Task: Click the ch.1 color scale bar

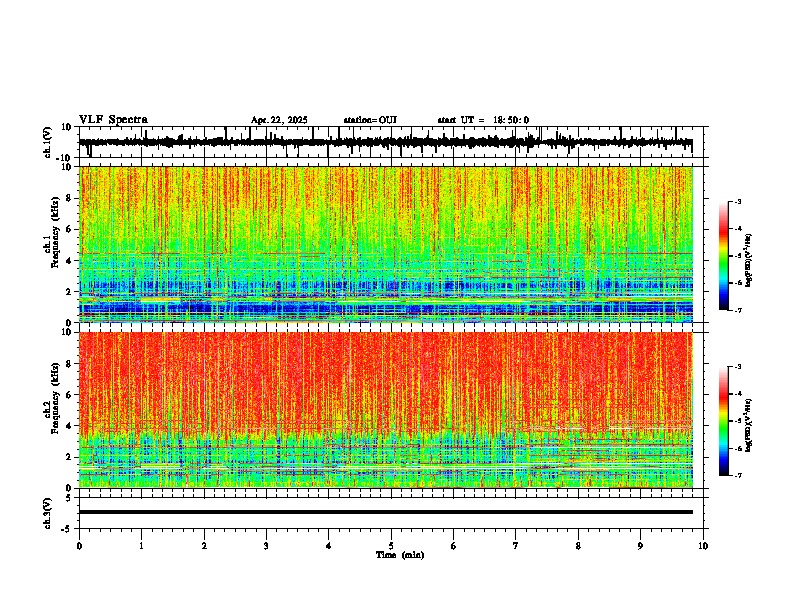Action: pos(723,256)
